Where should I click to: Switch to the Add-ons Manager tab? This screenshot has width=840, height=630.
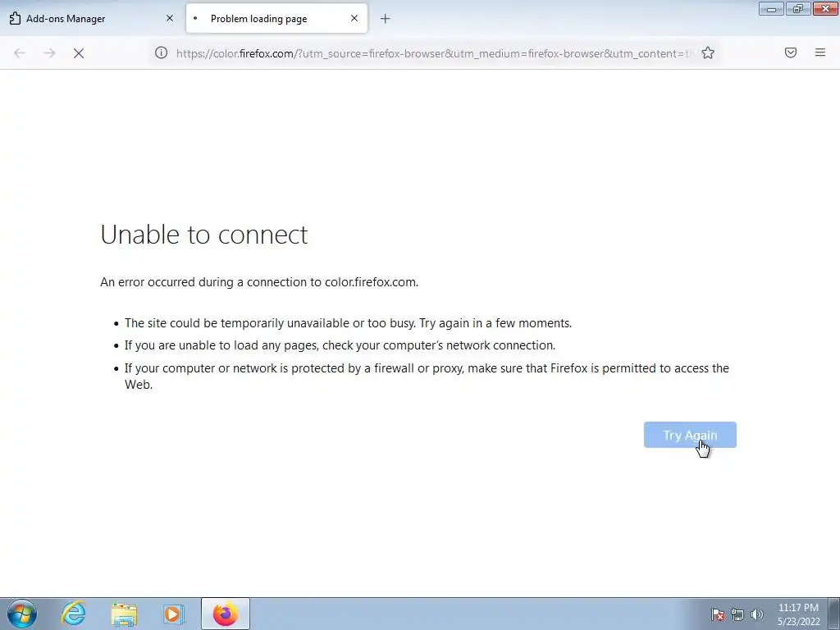pyautogui.click(x=92, y=19)
